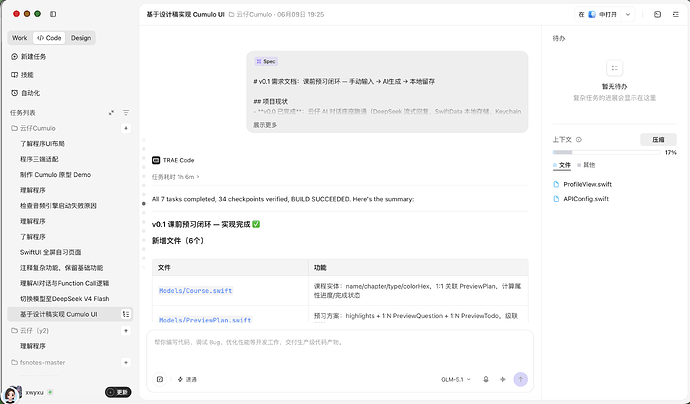Collapse all task lists via arrows icon
The height and width of the screenshot is (404, 690).
(x=111, y=113)
